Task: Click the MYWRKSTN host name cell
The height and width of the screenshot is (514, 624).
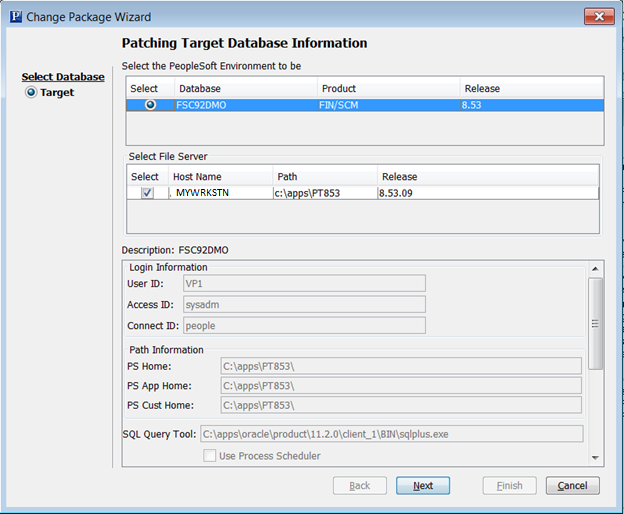Action: tap(220, 193)
